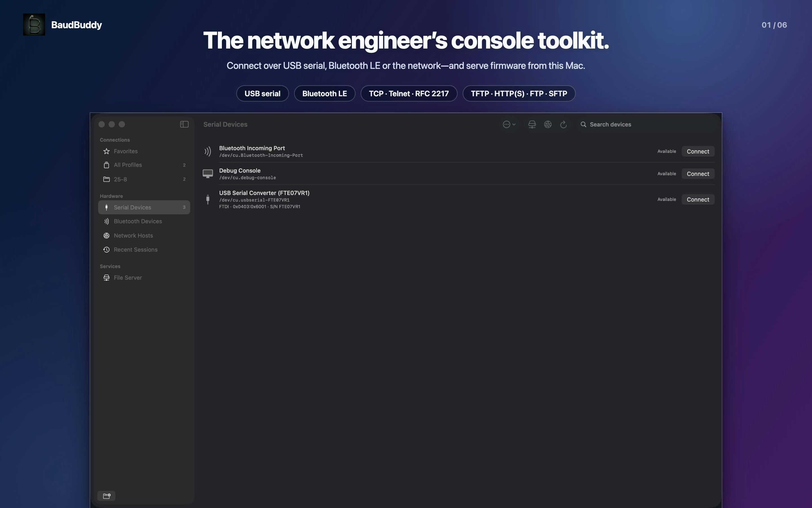Click the folder icon beside 25-8
812x508 pixels.
point(106,179)
